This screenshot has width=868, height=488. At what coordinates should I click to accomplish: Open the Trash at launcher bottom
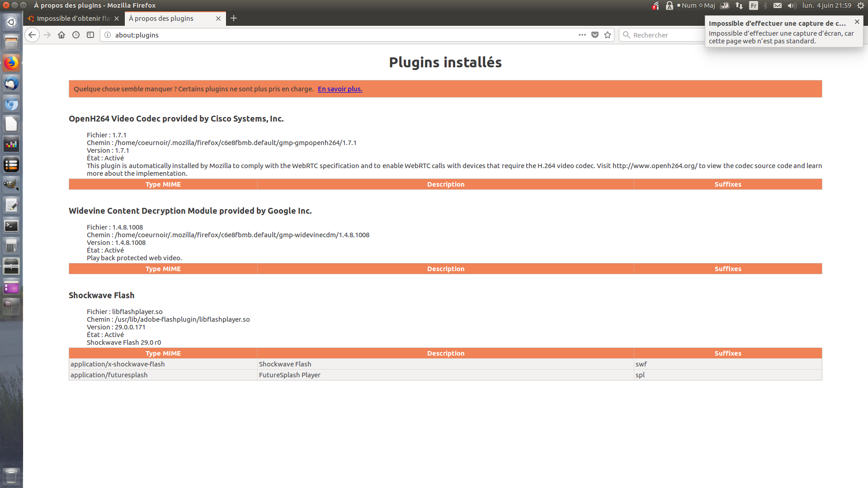pos(11,476)
